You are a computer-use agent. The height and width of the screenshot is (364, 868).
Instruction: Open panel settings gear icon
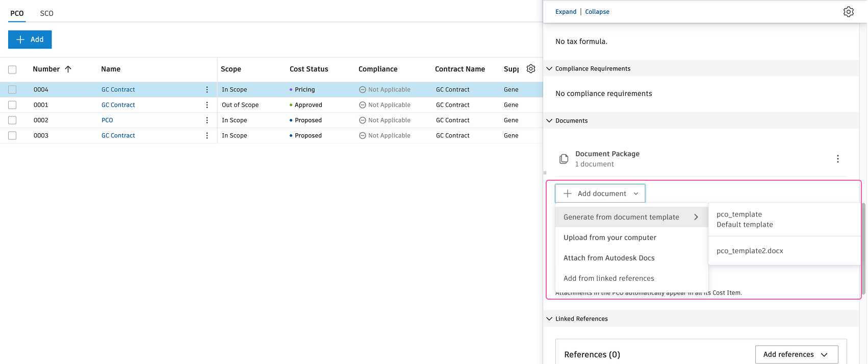coord(848,12)
